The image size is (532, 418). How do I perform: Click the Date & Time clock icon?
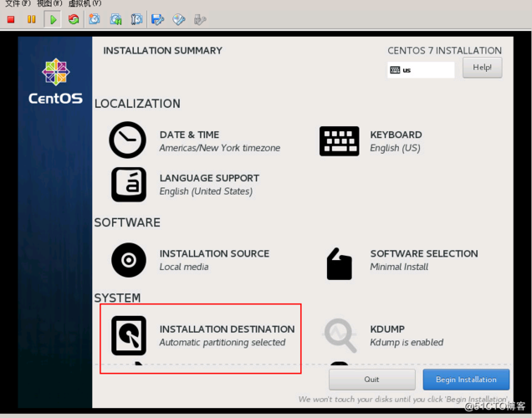pyautogui.click(x=128, y=140)
